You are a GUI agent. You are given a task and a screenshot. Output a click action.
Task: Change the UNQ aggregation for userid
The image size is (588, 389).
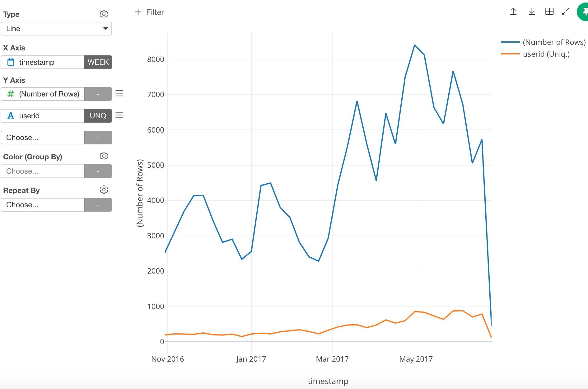[x=98, y=116]
